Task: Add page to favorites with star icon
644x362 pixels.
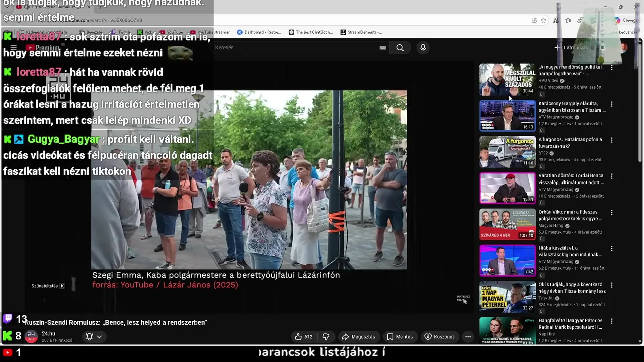Action: [x=544, y=20]
